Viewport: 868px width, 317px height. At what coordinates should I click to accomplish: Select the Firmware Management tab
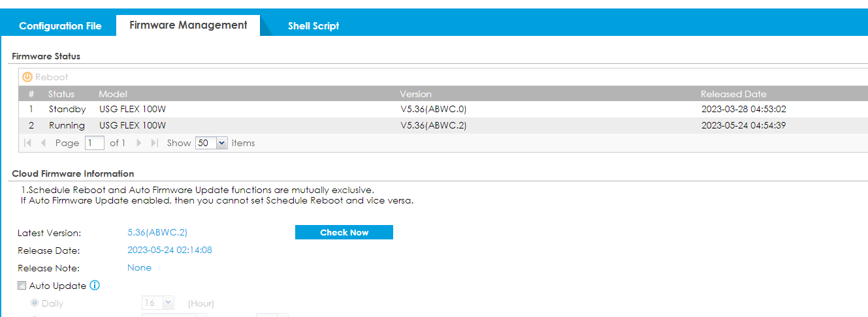click(188, 25)
